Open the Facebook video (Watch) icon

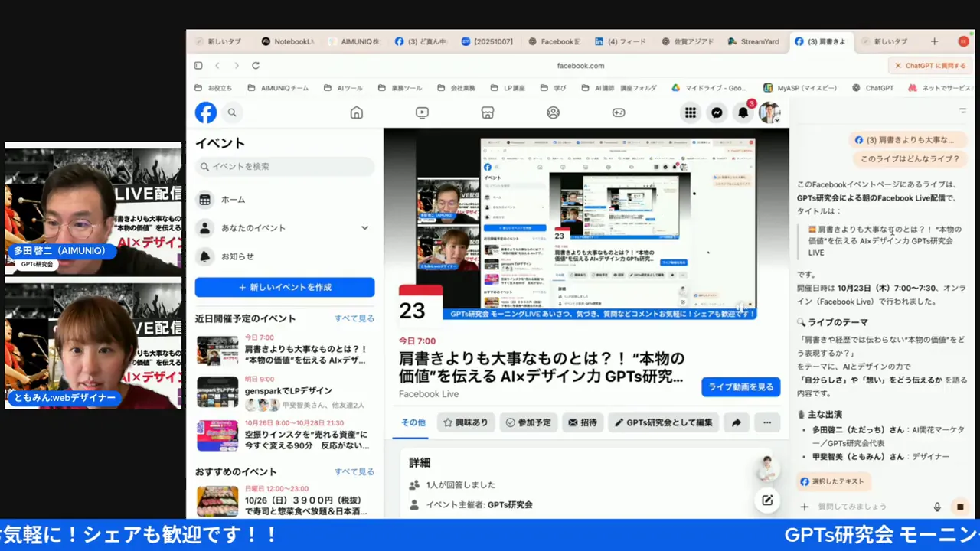click(x=422, y=112)
